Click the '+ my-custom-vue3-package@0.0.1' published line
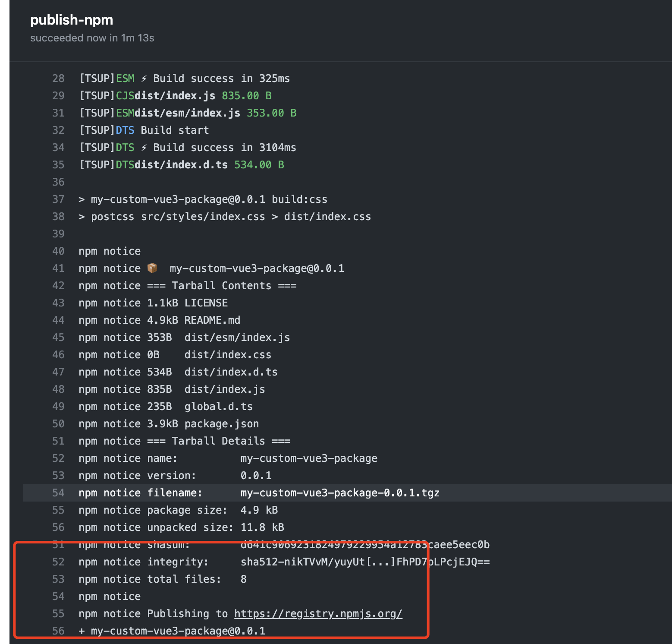Viewport: 672px width, 644px height. (x=172, y=631)
